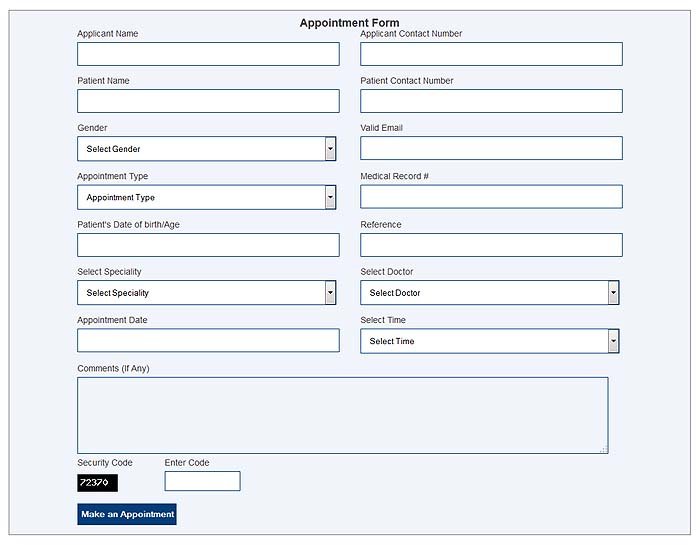Click the Enter Code input box

click(x=202, y=481)
